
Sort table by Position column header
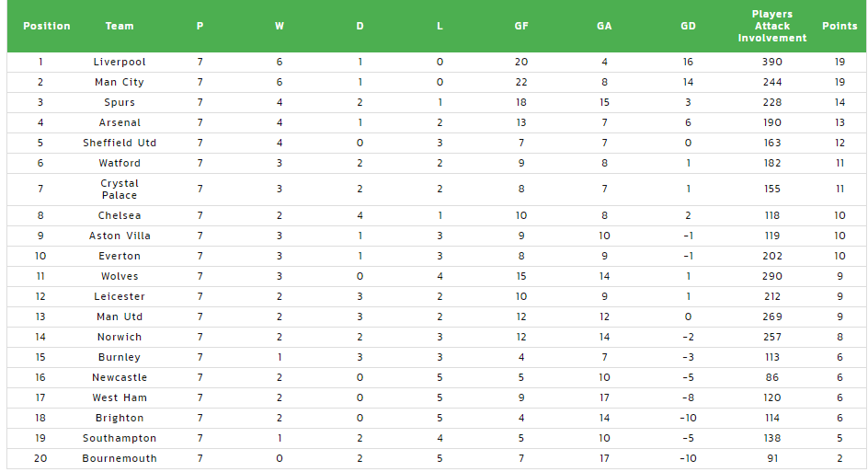[47, 26]
